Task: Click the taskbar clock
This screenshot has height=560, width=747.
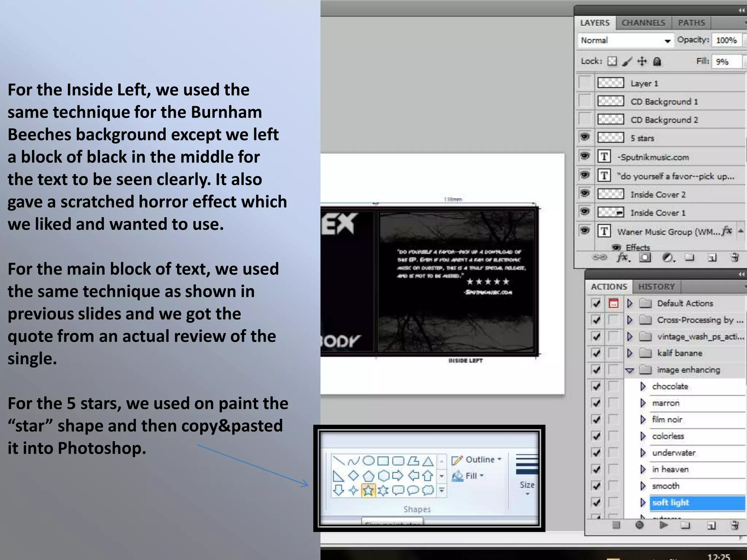Action: point(719,556)
